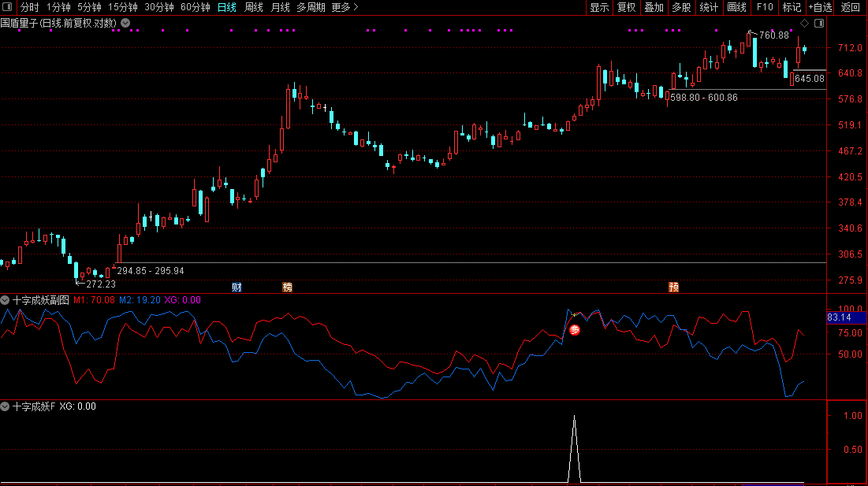Expand the 十字成妖副图 indicator dropdown

tap(6, 299)
